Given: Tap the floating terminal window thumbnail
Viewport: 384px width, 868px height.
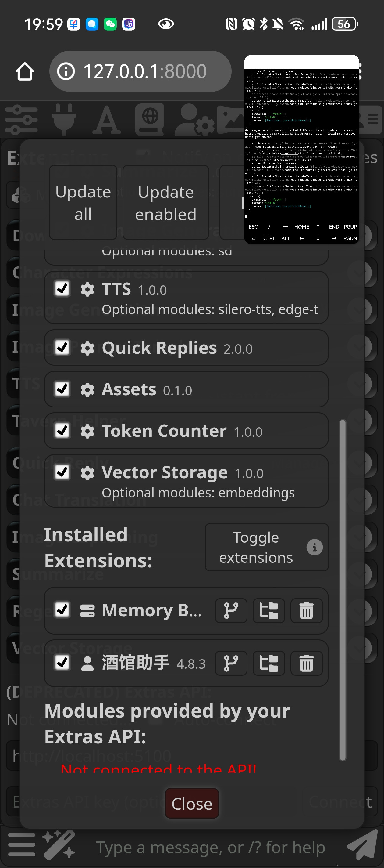Looking at the screenshot, I should [x=301, y=148].
